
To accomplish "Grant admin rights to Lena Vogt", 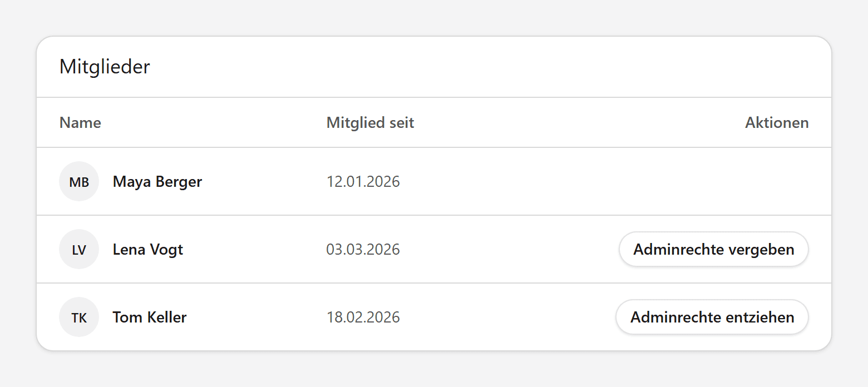I will pos(713,249).
